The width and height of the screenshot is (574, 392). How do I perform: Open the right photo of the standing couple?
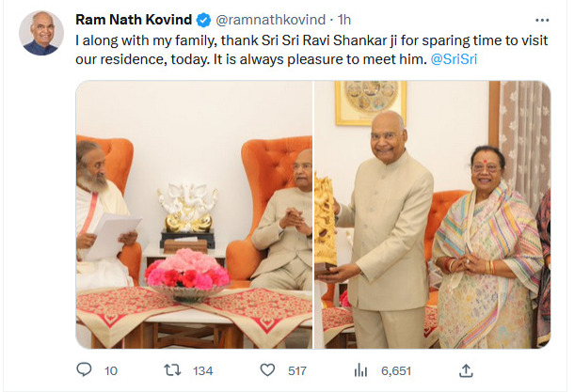click(x=432, y=214)
